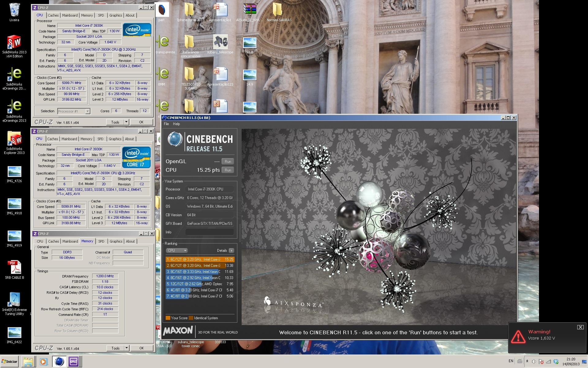This screenshot has height=368, width=588.
Task: Open Tools dropdown arrow in top CPU-Z window
Action: pos(126,122)
